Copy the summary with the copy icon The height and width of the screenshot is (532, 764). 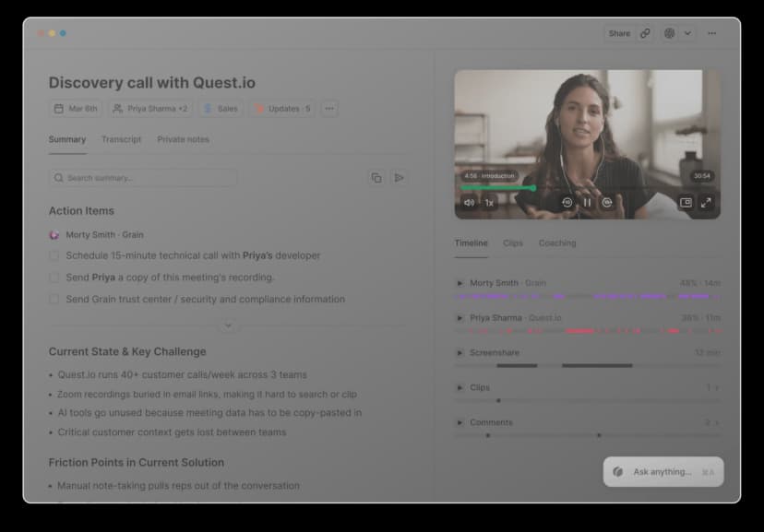pos(376,178)
